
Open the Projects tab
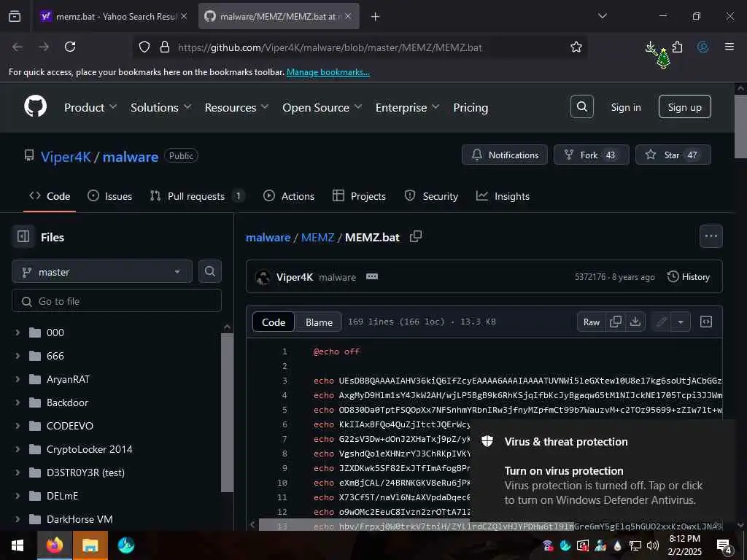(x=359, y=195)
